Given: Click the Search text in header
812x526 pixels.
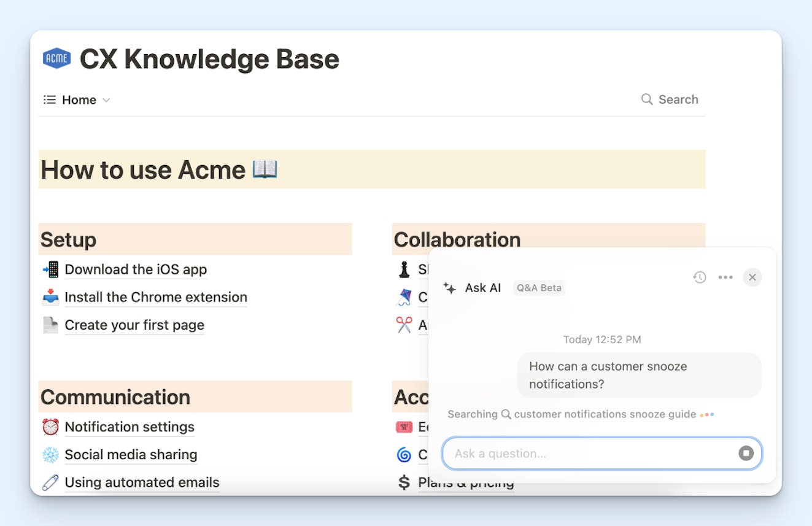Looking at the screenshot, I should (678, 99).
